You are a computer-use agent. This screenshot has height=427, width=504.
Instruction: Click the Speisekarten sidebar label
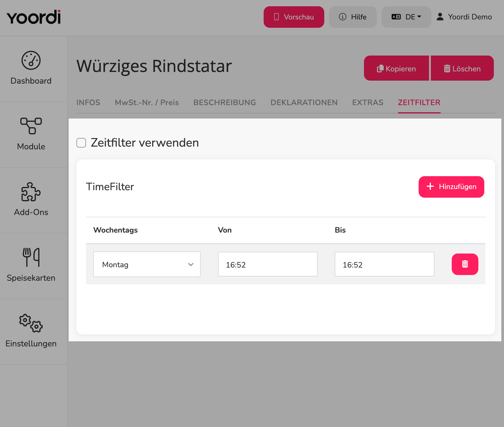point(31,278)
